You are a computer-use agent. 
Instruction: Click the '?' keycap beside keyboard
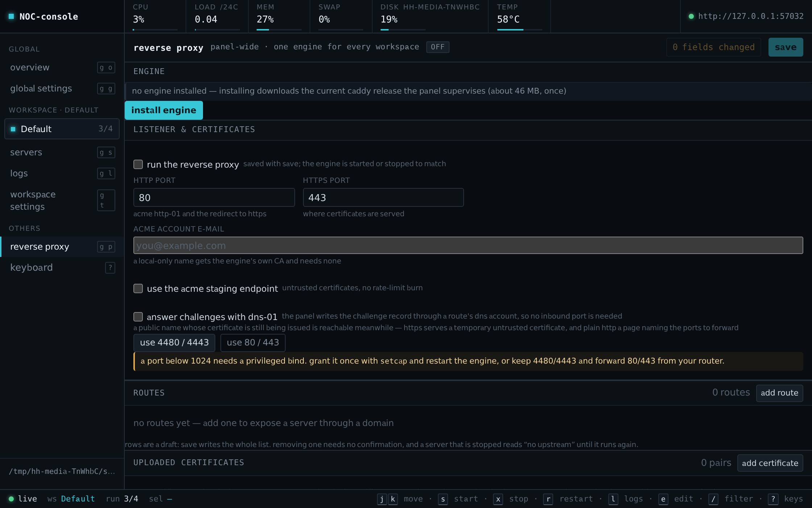click(x=110, y=268)
